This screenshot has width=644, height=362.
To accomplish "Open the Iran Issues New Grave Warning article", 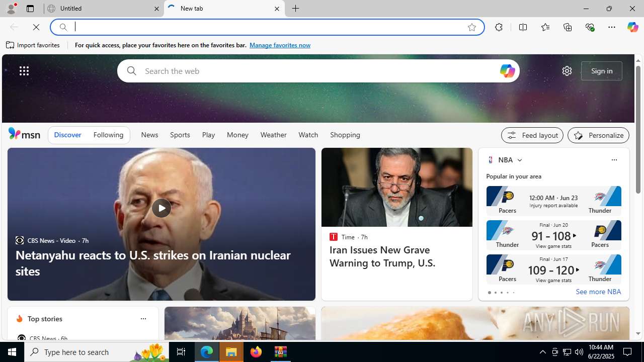I will [382, 256].
